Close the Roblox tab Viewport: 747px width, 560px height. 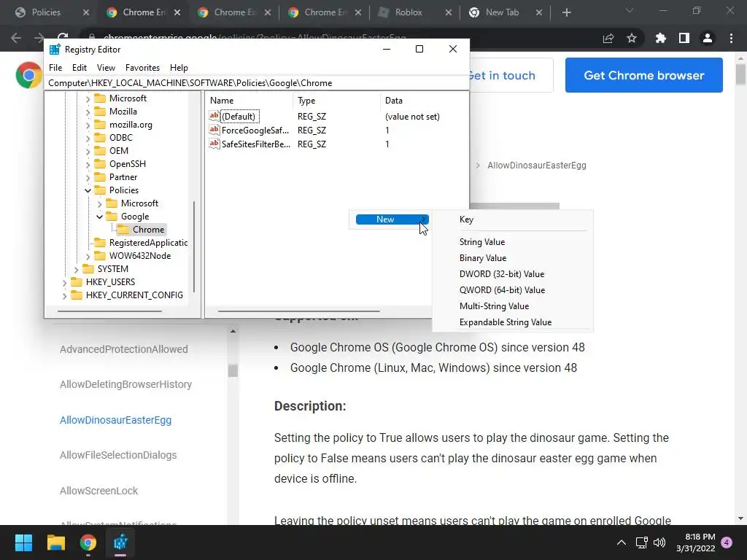pos(449,12)
